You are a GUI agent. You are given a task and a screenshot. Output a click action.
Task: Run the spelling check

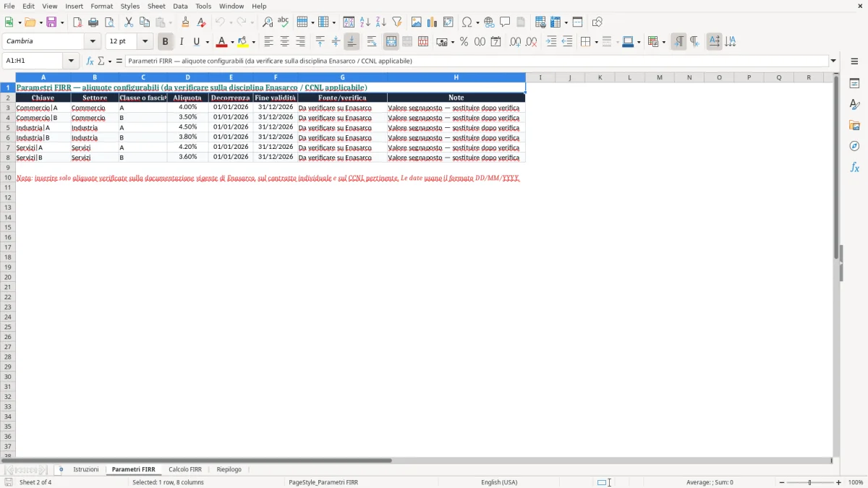pyautogui.click(x=284, y=22)
